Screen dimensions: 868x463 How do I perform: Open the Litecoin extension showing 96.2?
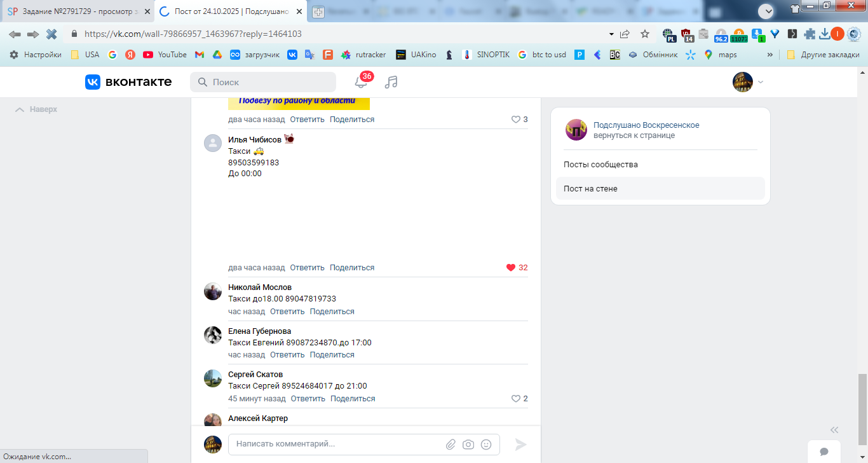(721, 35)
